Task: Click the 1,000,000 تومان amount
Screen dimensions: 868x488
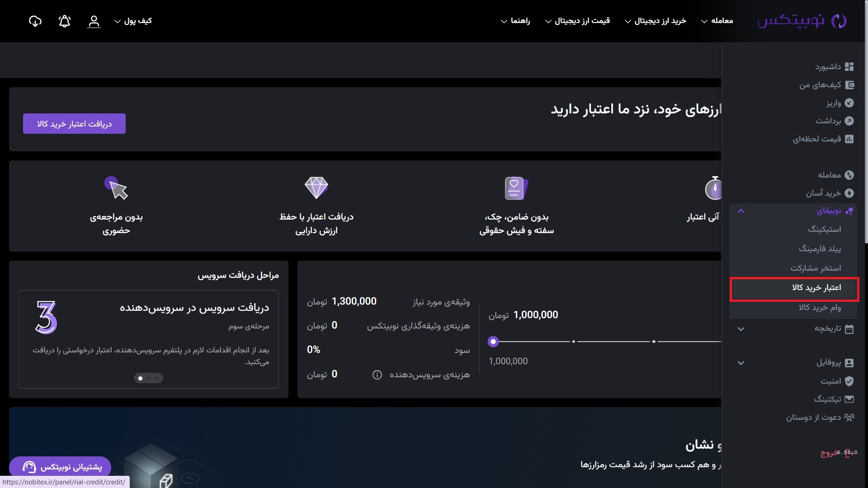Action: point(523,315)
